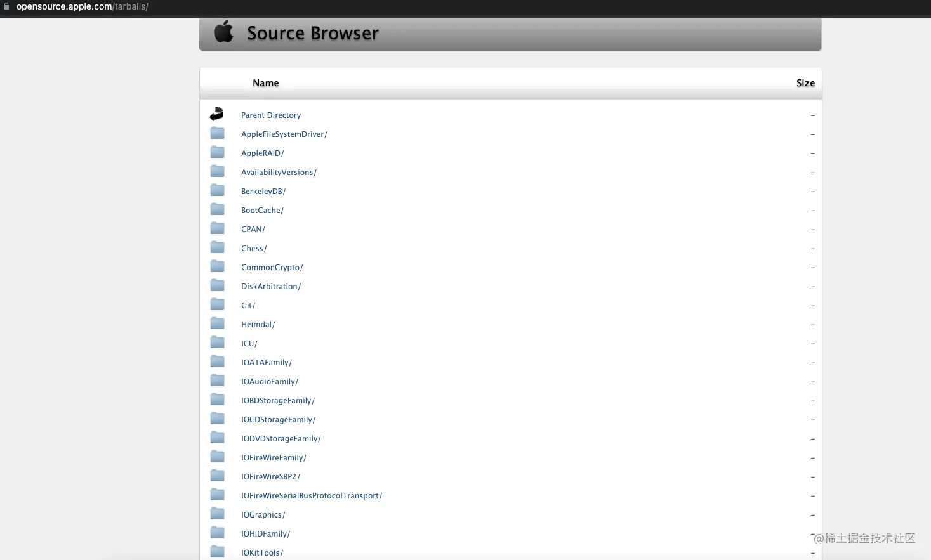This screenshot has width=931, height=560.
Task: Click folder icon beside IOFireWireSerialBusProtocolTransport/
Action: pyautogui.click(x=217, y=495)
